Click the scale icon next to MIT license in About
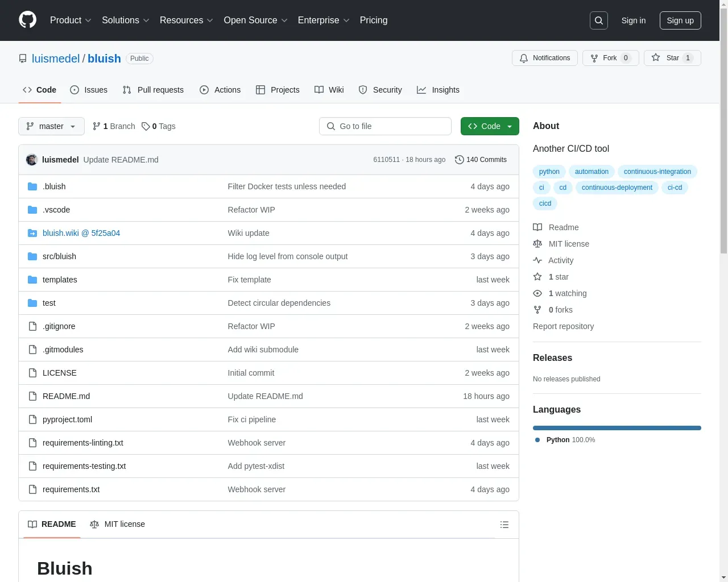728x582 pixels. [x=537, y=244]
